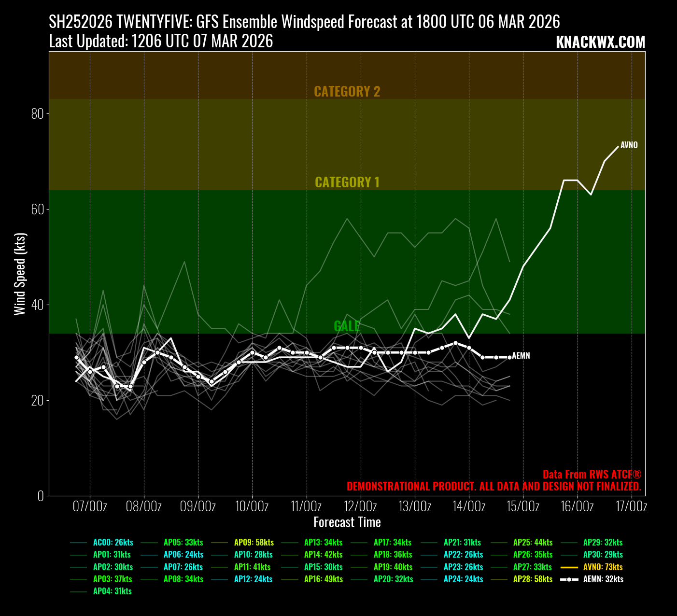This screenshot has width=677, height=616.
Task: Click the 15/00z tick on time axis
Action: tap(523, 506)
